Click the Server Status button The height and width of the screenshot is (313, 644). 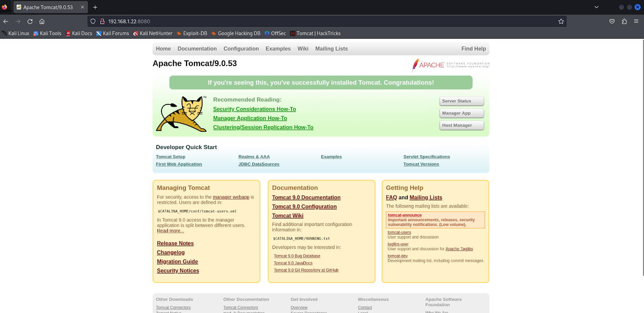click(x=462, y=101)
